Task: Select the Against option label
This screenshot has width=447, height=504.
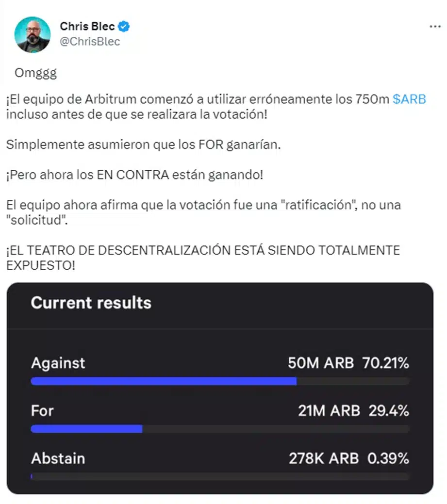Action: point(58,363)
